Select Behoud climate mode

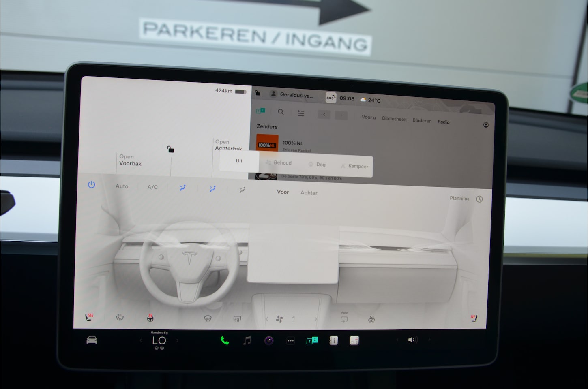point(279,163)
